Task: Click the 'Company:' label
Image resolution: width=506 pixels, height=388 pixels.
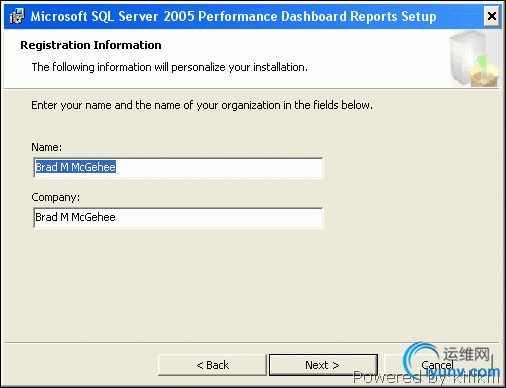Action: [56, 197]
